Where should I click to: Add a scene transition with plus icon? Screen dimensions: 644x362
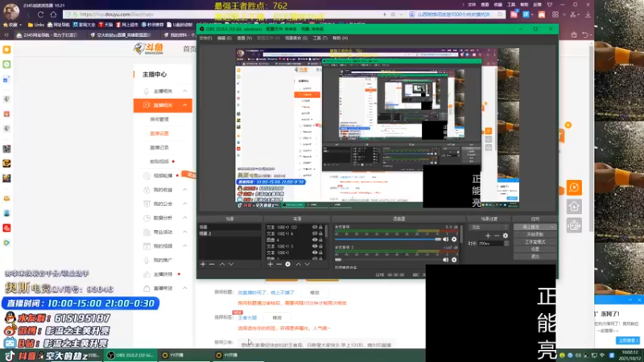click(488, 236)
